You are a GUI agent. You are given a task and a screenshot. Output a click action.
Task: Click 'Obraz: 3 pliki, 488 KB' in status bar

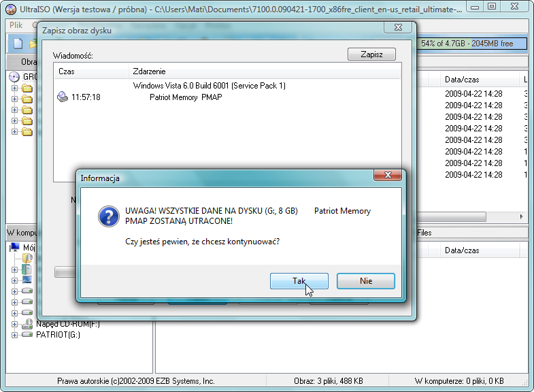point(329,381)
